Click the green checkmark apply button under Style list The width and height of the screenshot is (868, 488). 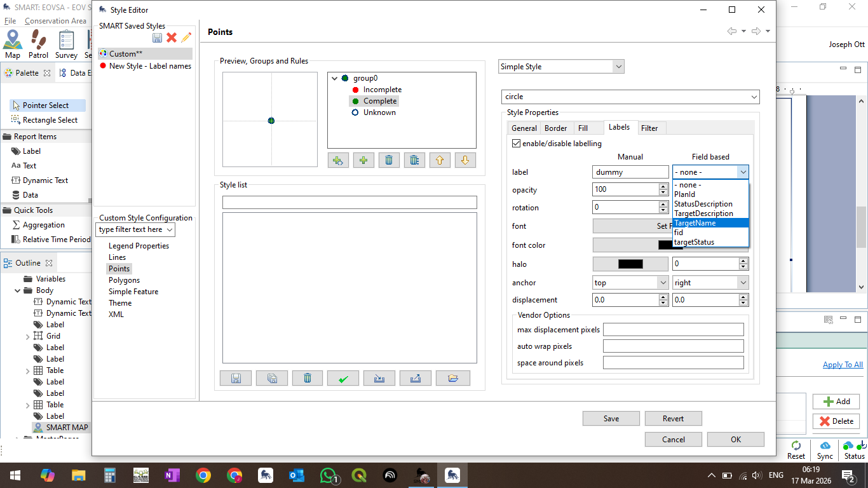tap(343, 379)
